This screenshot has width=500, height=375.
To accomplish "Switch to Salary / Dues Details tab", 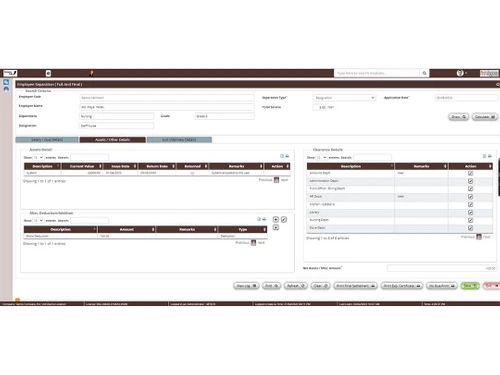I will [x=47, y=140].
